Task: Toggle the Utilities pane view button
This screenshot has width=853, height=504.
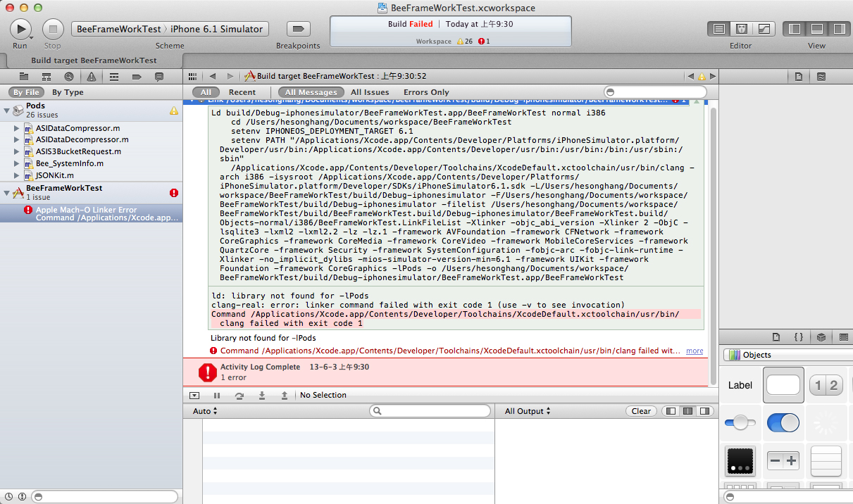Action: [x=838, y=29]
